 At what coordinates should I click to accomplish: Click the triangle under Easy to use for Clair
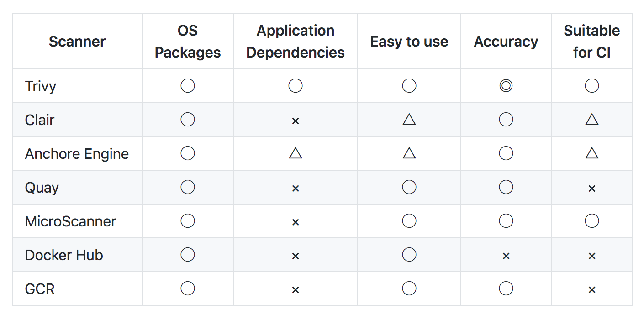click(409, 120)
